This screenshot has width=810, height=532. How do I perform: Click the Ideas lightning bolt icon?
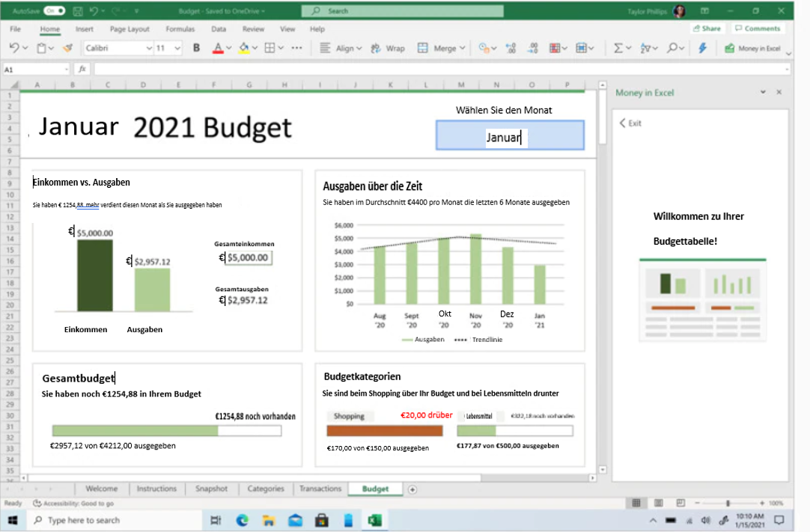(x=702, y=48)
